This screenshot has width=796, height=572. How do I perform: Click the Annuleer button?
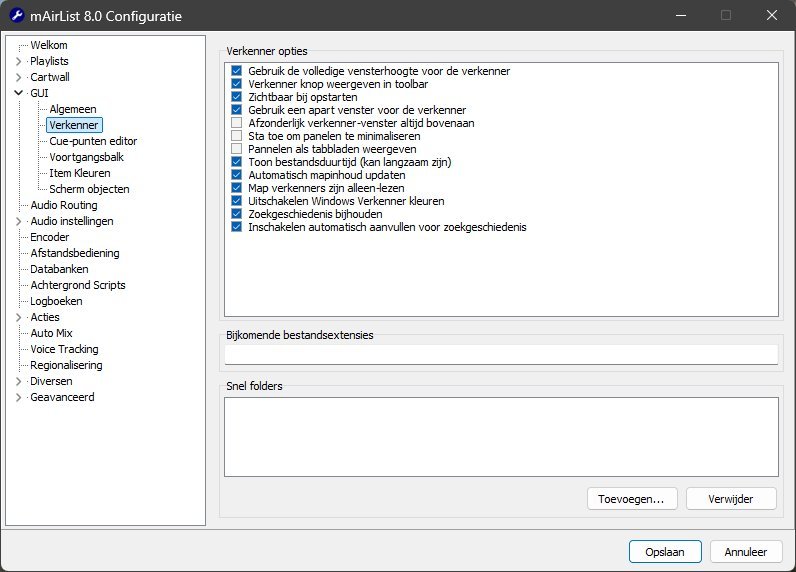click(x=746, y=551)
